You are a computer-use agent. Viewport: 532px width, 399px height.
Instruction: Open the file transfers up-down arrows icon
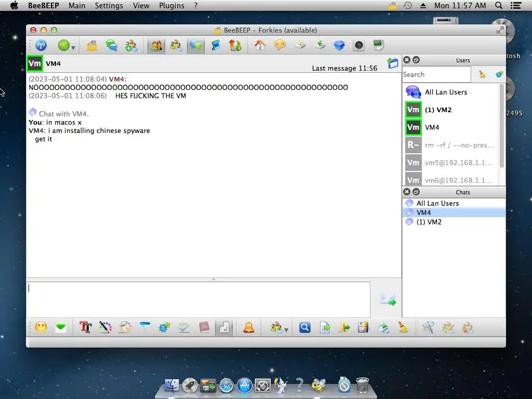coord(235,46)
